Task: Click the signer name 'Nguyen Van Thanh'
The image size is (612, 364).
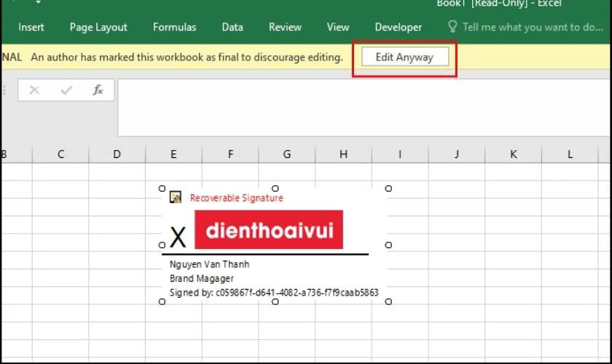Action: [210, 264]
